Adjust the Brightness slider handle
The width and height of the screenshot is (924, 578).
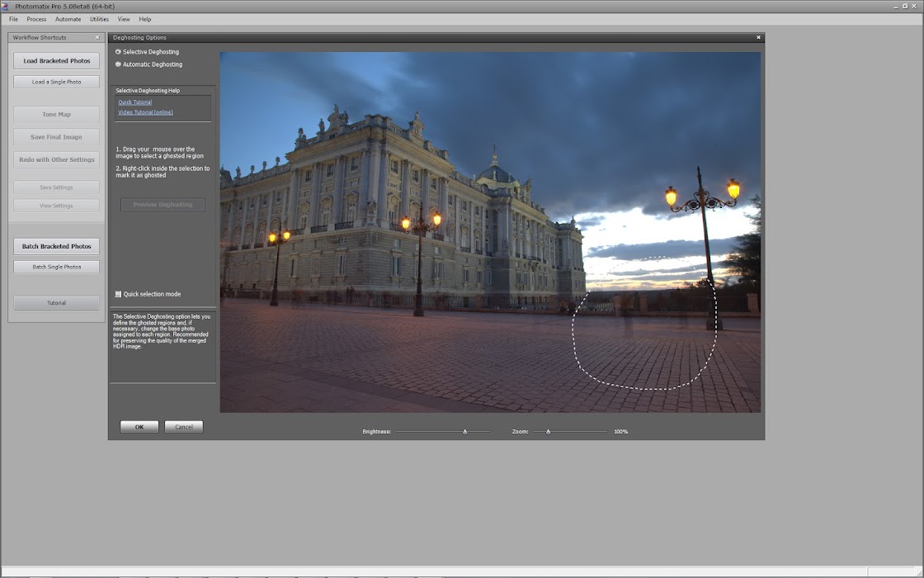465,432
